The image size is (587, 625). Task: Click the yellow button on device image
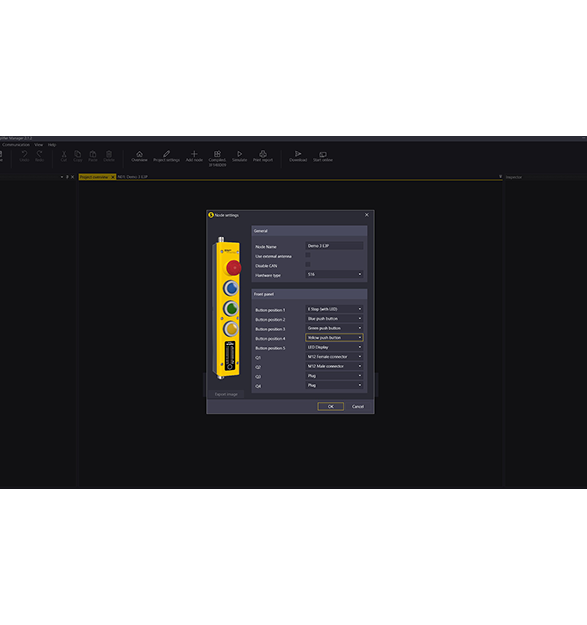pyautogui.click(x=230, y=329)
